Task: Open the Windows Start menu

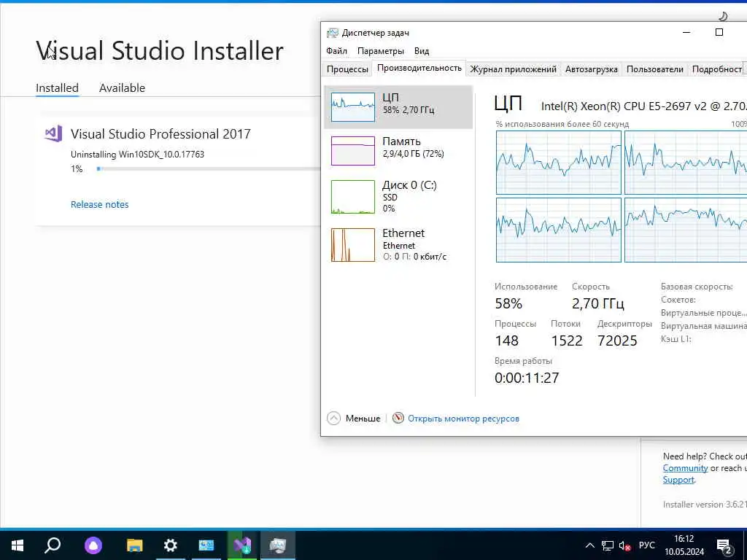Action: click(x=18, y=545)
